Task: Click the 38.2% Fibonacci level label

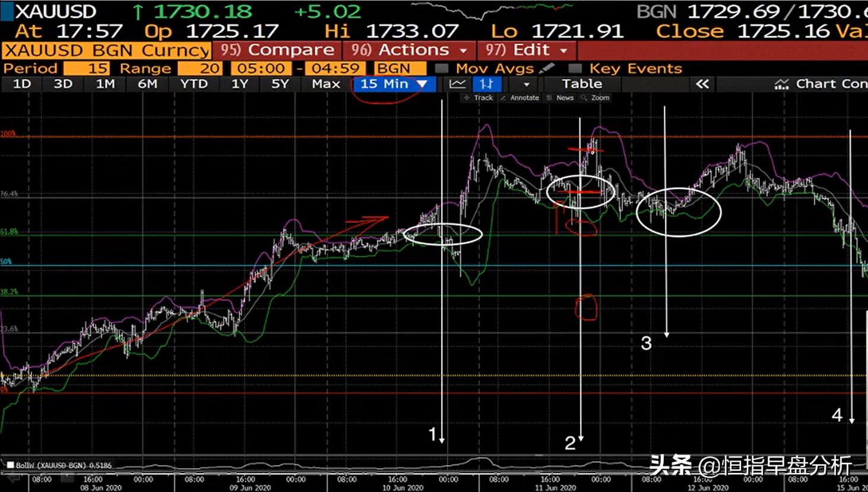Action: pos(9,292)
